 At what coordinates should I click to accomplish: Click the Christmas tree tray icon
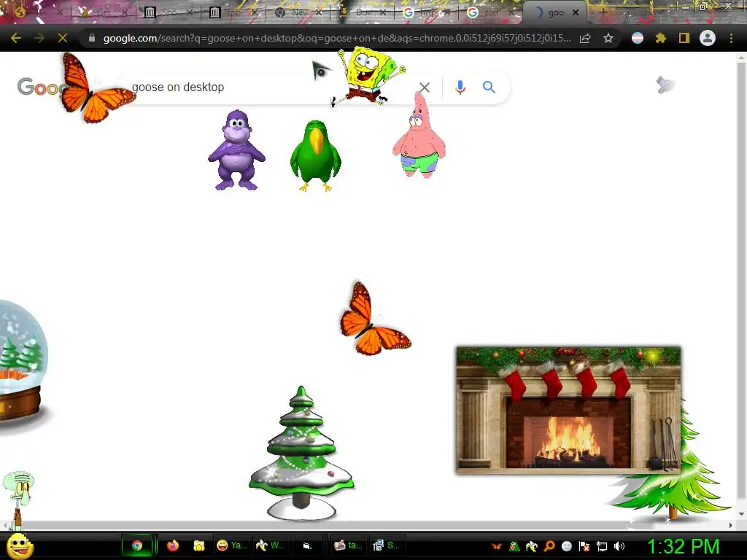pos(514,547)
